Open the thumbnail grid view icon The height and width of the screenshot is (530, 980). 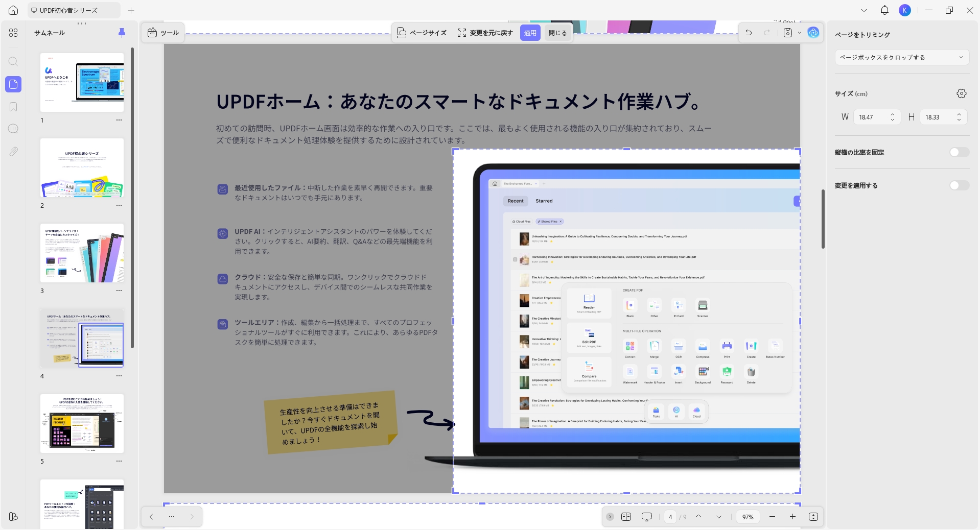click(13, 33)
